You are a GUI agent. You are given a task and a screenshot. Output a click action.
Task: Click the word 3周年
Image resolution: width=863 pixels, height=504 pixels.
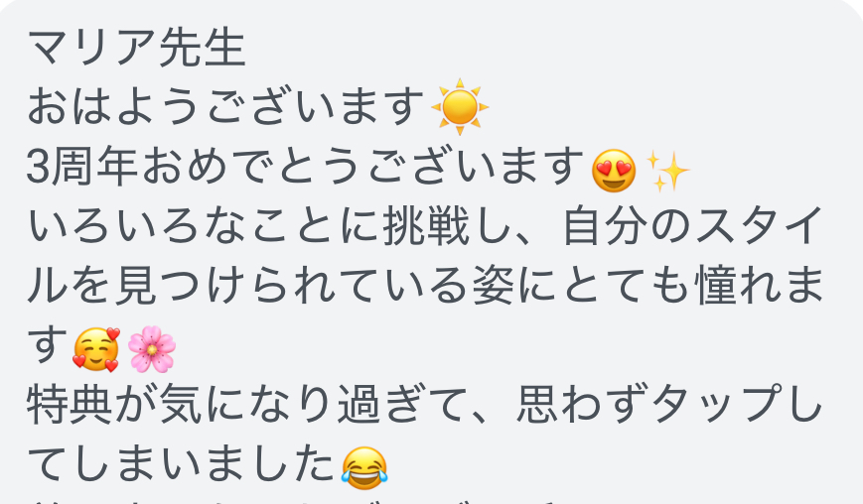tap(82, 167)
